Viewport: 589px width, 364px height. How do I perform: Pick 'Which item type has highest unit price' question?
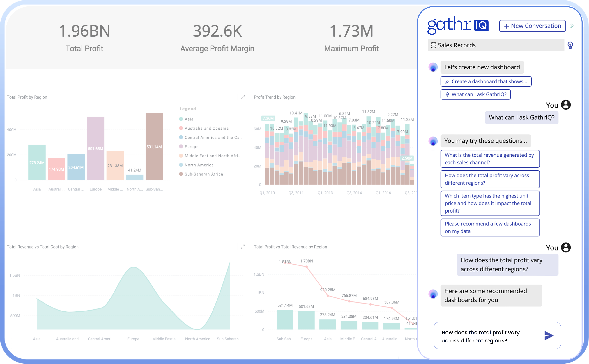click(490, 203)
